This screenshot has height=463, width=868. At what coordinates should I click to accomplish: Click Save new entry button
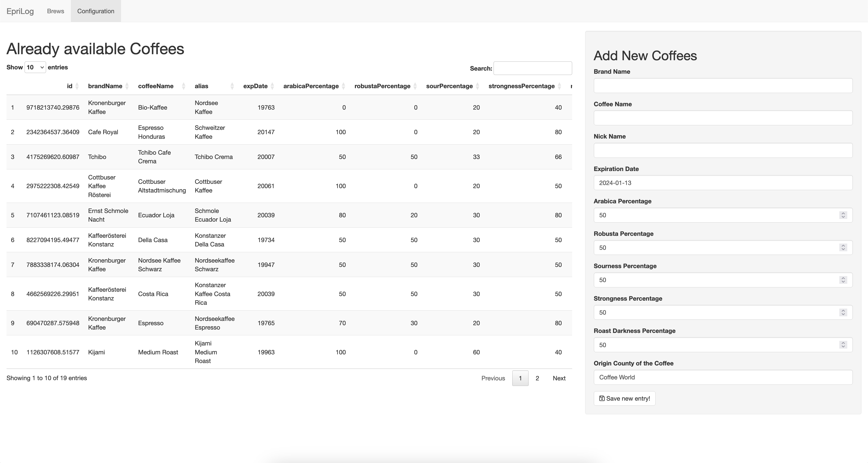coord(624,399)
